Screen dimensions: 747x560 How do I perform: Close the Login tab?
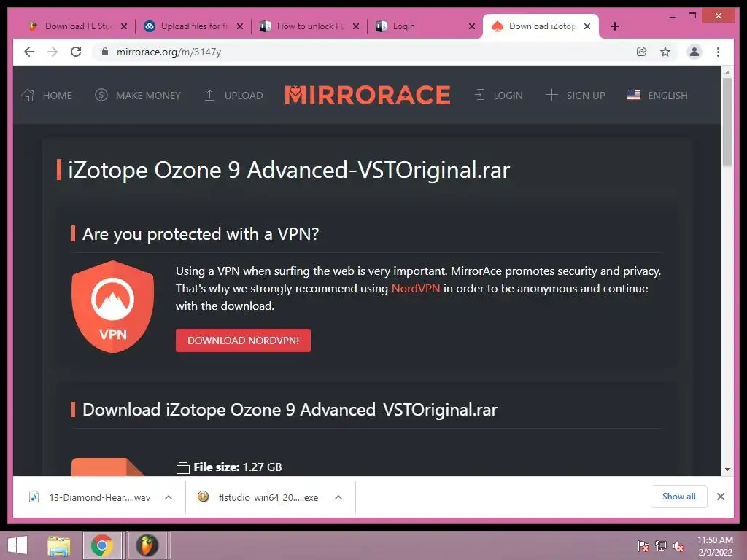pyautogui.click(x=472, y=26)
